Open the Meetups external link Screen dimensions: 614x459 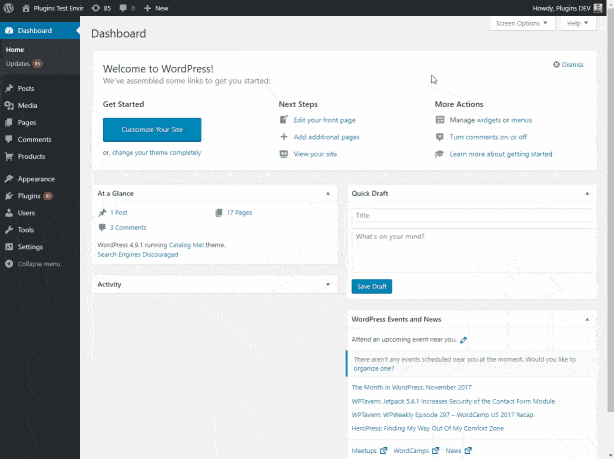[369, 451]
